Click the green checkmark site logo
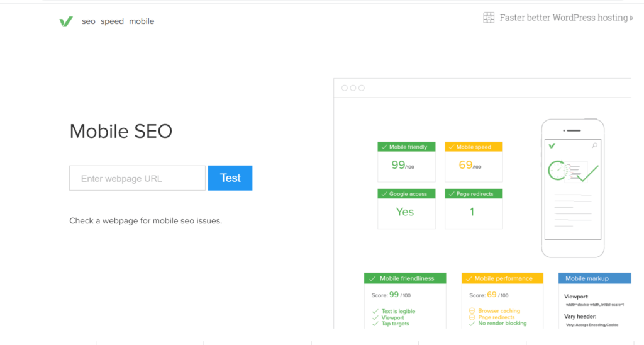The height and width of the screenshot is (345, 644). [66, 21]
